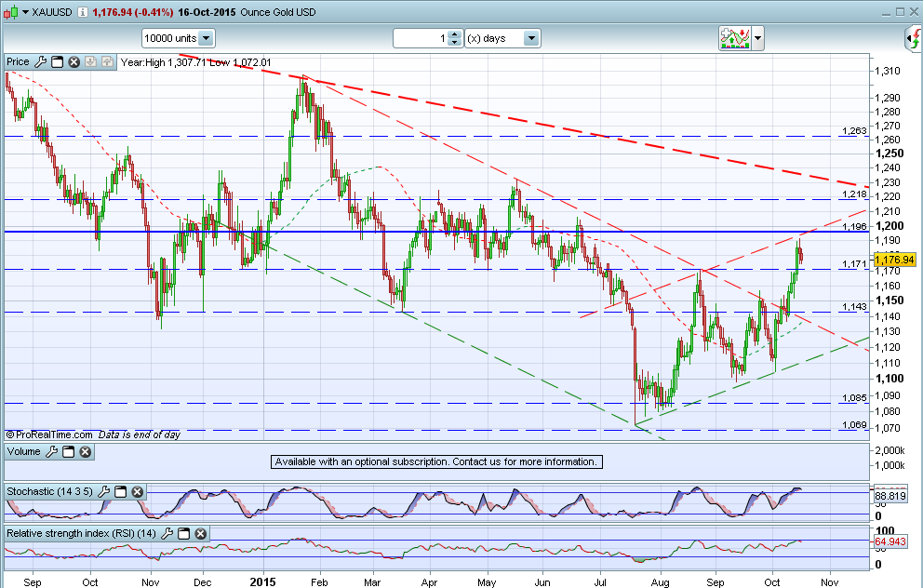Click the red price change 1,176.94 (-0.41%) header

[132, 12]
